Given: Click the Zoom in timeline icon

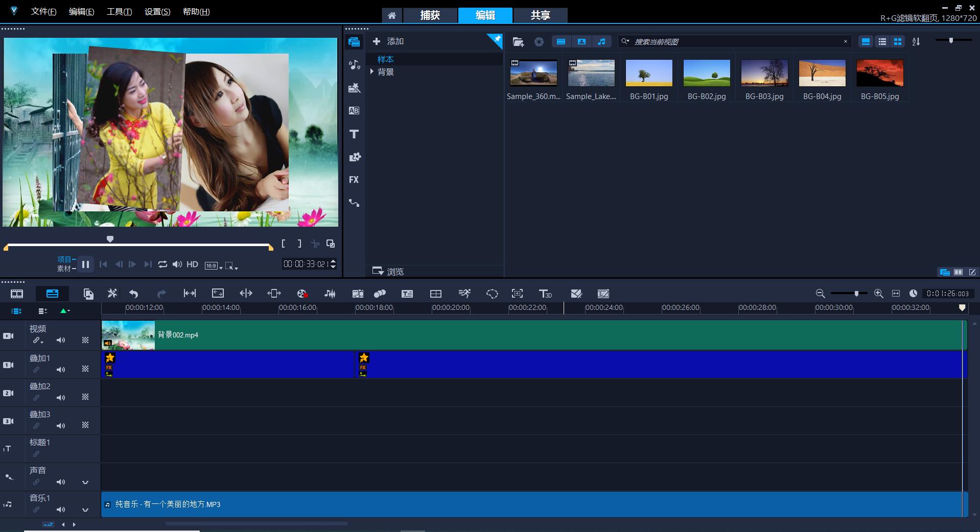Looking at the screenshot, I should pos(878,294).
